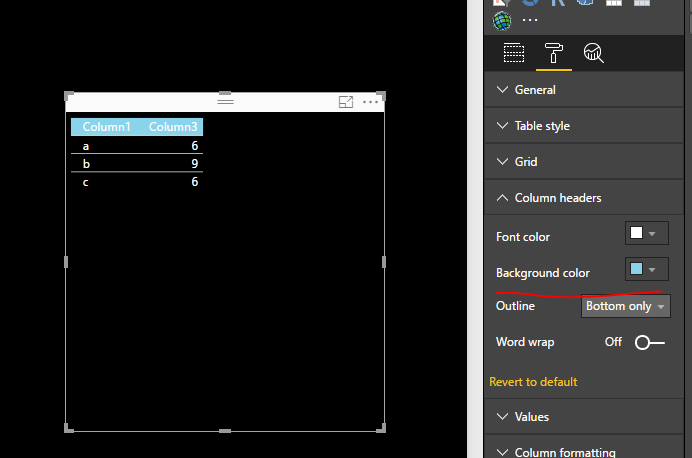The image size is (692, 458).
Task: Open the Font color picker swatch
Action: click(647, 233)
